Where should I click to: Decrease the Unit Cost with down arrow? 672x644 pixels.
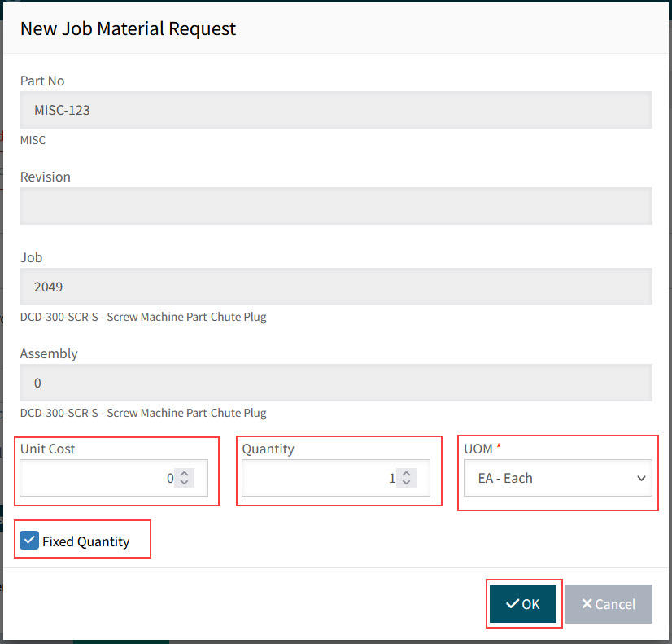tap(184, 483)
